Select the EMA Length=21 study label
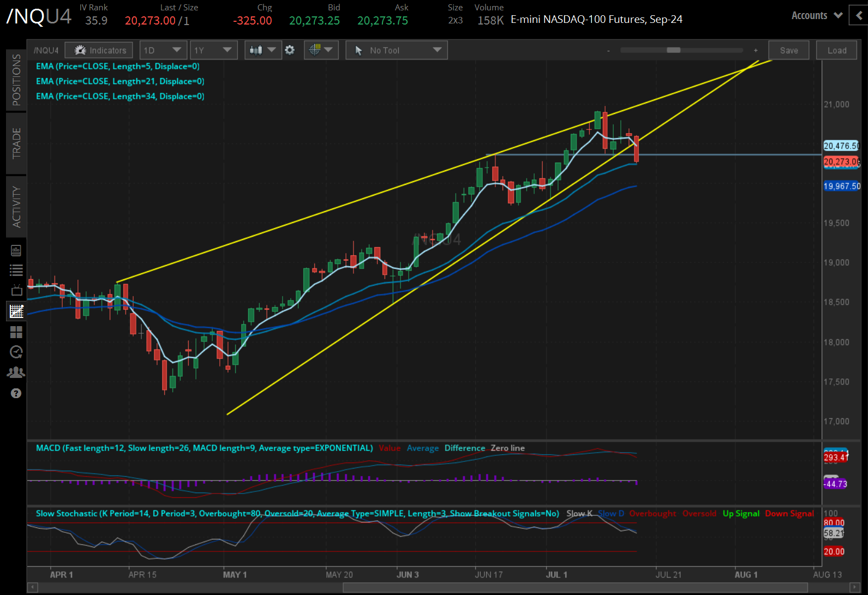The image size is (868, 595). 120,81
